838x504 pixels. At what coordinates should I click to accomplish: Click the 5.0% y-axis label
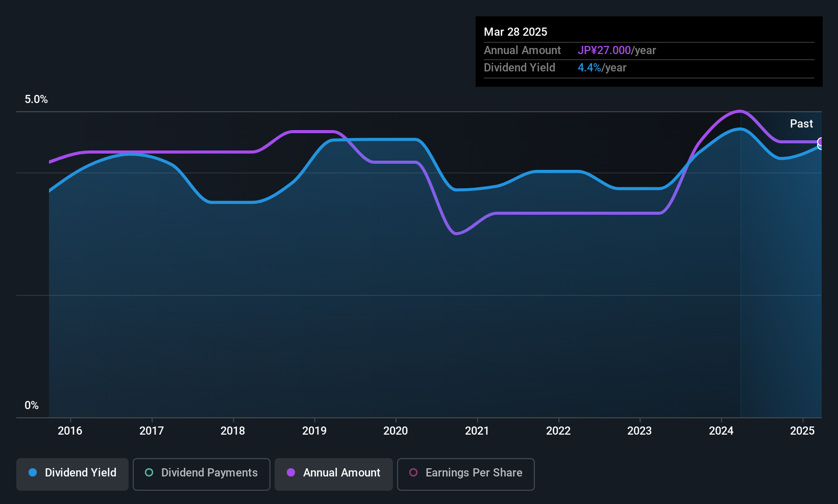pos(36,99)
